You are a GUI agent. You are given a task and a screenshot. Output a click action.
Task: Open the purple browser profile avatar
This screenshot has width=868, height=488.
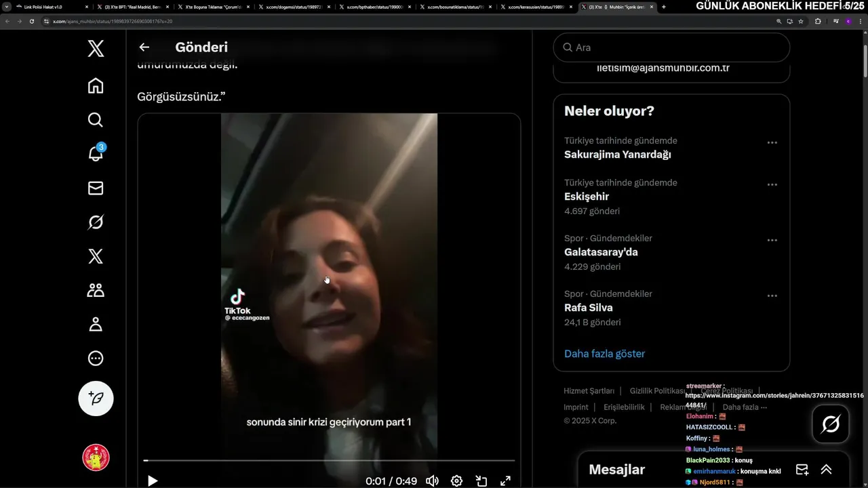(848, 21)
